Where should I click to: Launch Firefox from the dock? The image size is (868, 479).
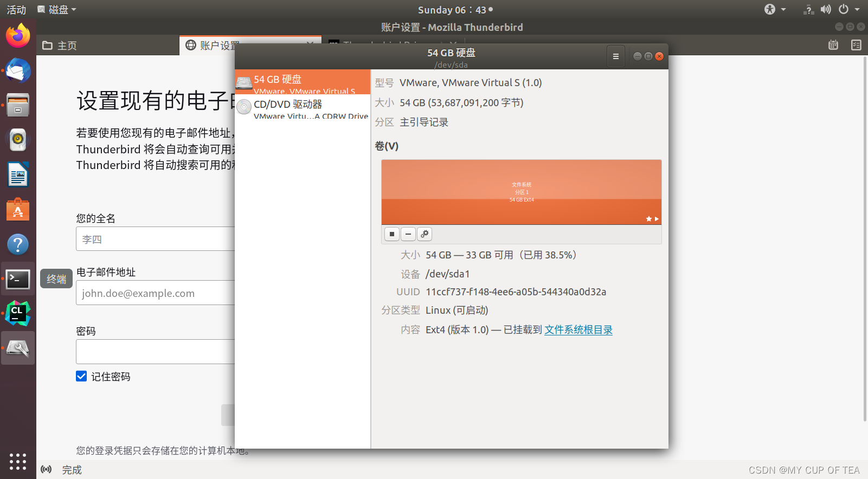tap(18, 36)
